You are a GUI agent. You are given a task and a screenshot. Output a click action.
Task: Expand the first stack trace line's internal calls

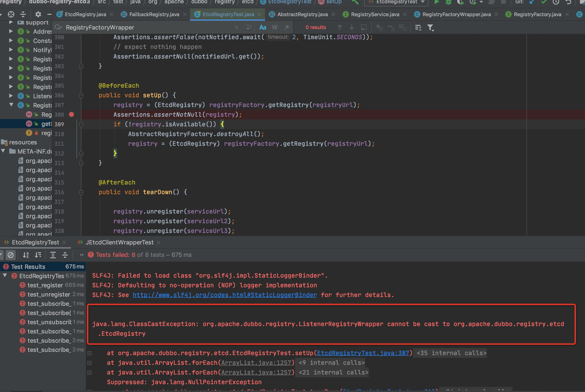point(89,353)
